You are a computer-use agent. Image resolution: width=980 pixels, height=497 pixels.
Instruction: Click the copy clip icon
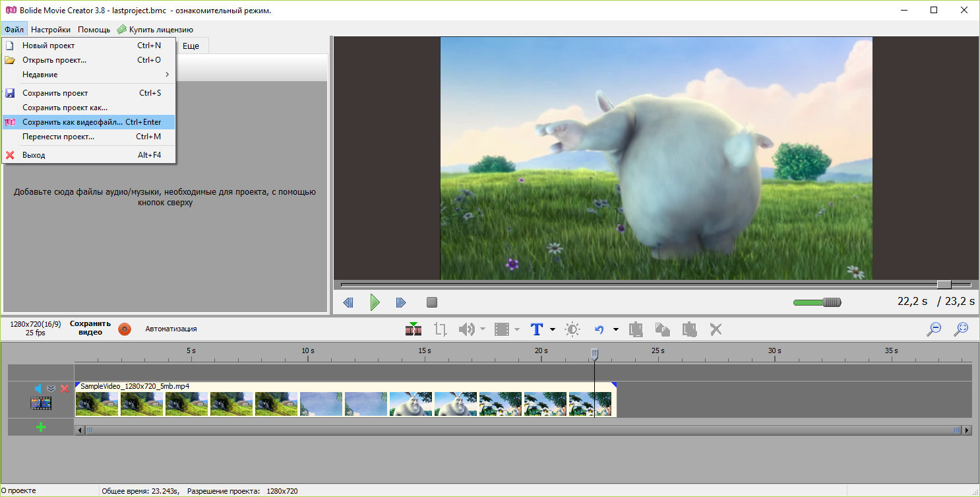pos(663,329)
